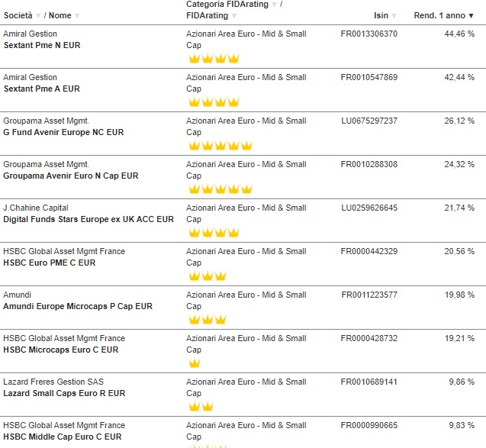Click two-crown rating of Lazard Small Caps
Viewport: 486px width, 448px height.
[x=201, y=407]
